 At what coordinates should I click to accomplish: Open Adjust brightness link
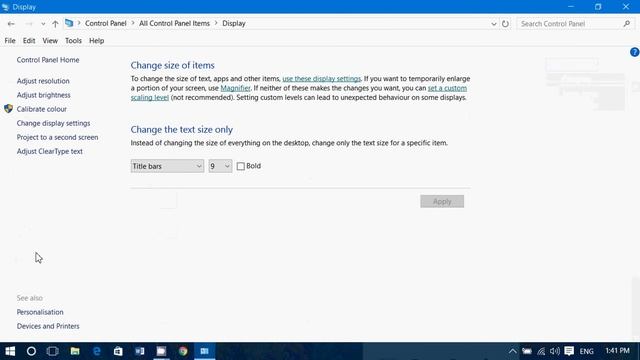point(44,95)
